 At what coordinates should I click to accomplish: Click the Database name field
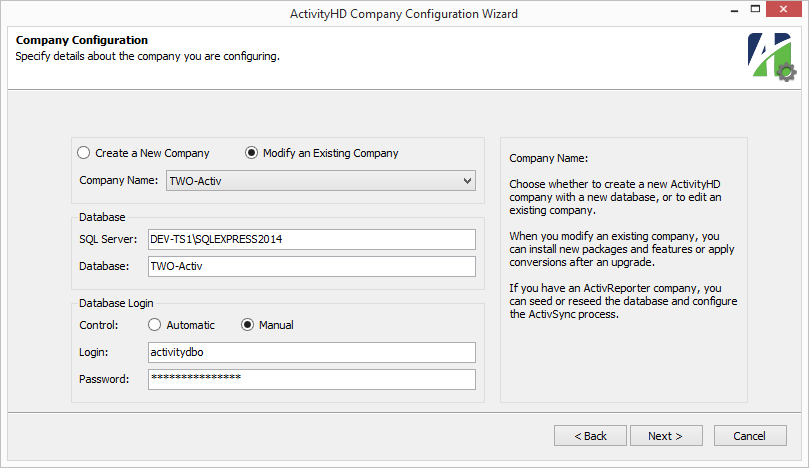pos(312,266)
